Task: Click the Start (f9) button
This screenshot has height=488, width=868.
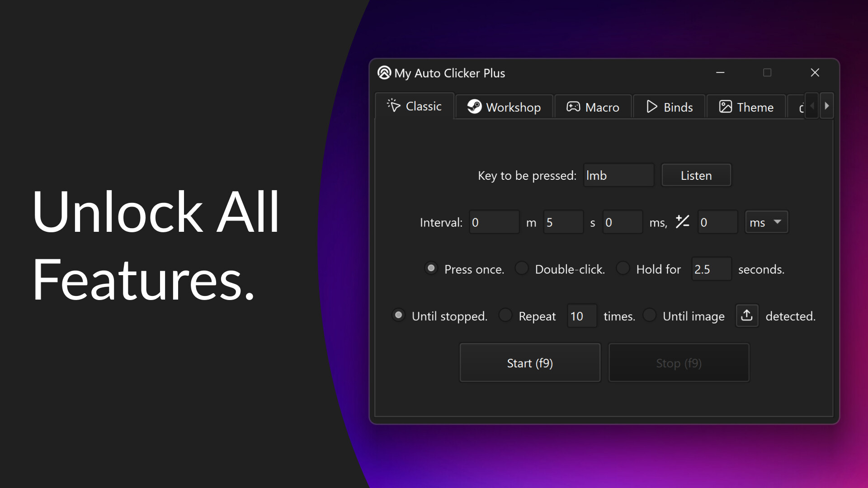Action: pyautogui.click(x=530, y=363)
